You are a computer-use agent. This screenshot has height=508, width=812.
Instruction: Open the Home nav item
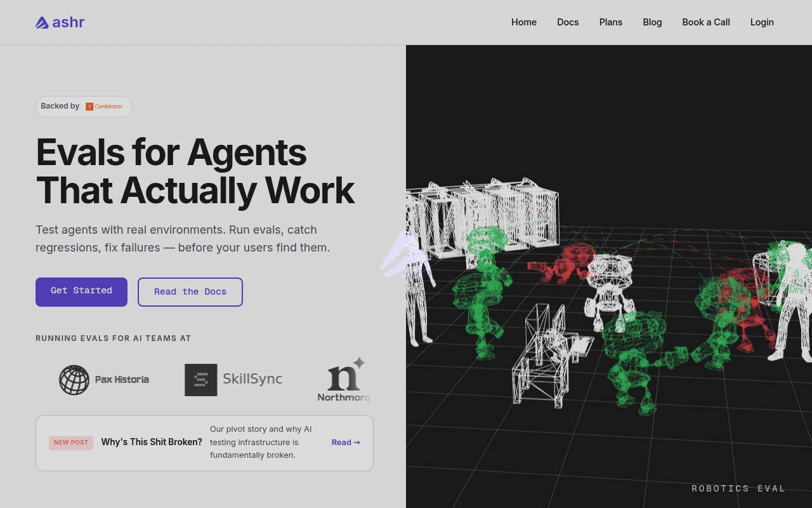point(524,22)
